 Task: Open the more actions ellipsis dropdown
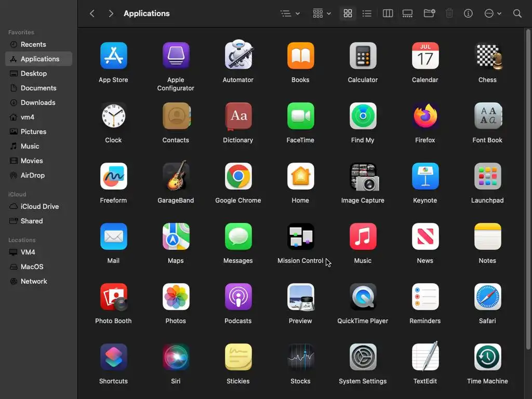click(493, 14)
